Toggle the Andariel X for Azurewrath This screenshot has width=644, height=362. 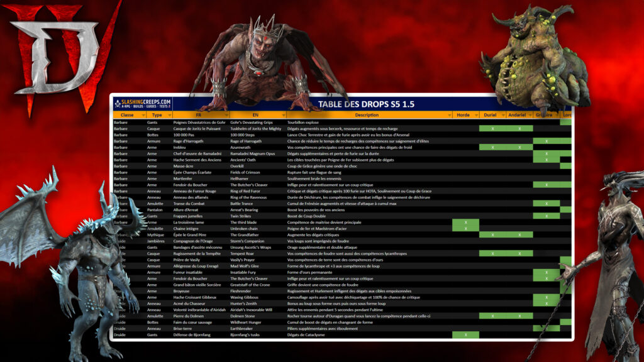tap(519, 148)
